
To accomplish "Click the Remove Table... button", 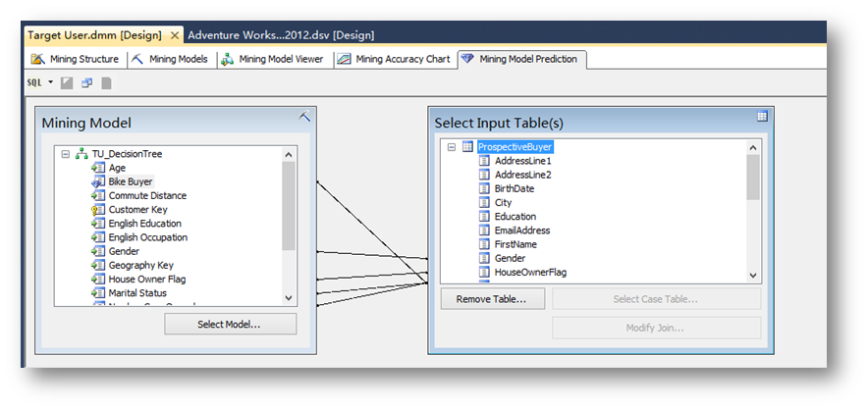I will pos(492,299).
